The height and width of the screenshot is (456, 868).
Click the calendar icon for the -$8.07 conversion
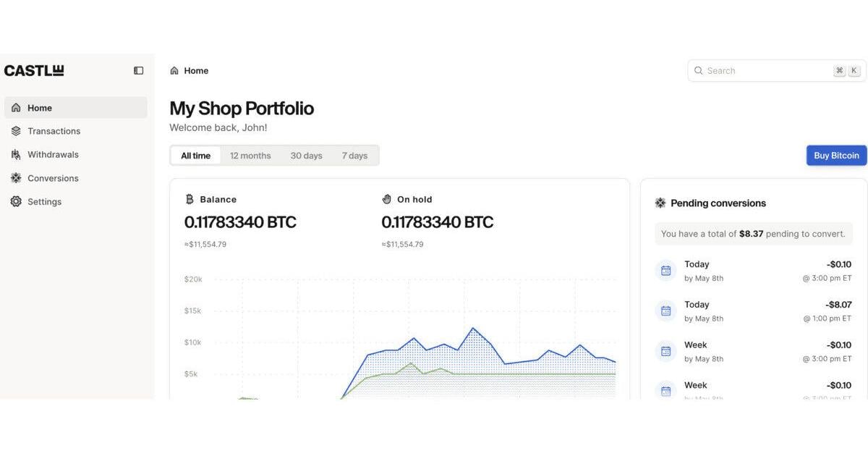pos(666,311)
